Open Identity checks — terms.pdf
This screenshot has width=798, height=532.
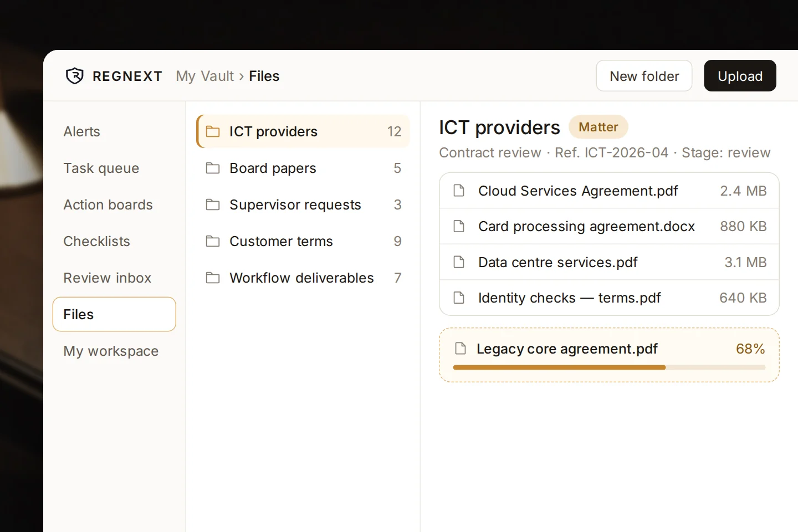609,298
